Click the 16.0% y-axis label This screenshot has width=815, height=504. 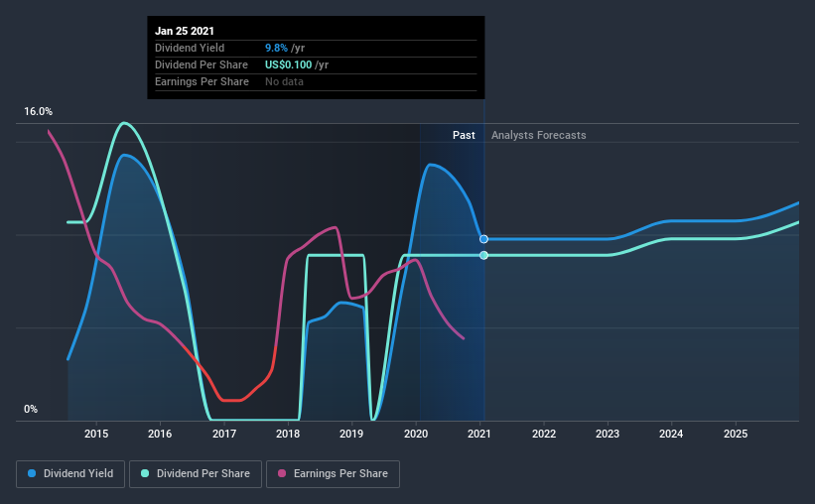[x=38, y=112]
